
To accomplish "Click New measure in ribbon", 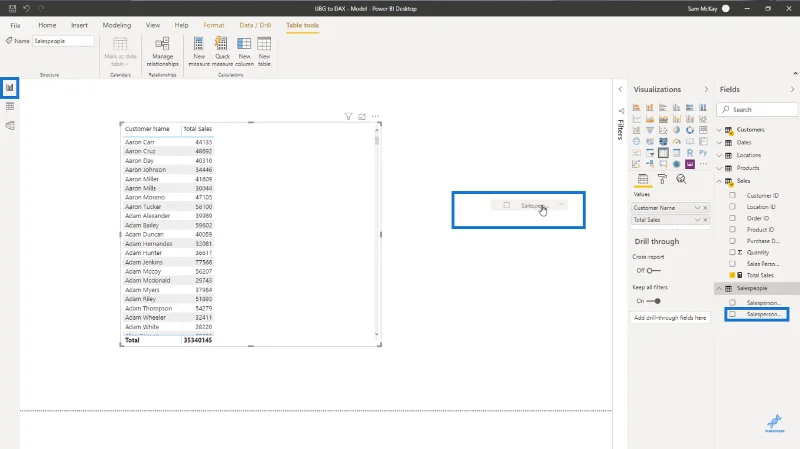I will 199,52.
